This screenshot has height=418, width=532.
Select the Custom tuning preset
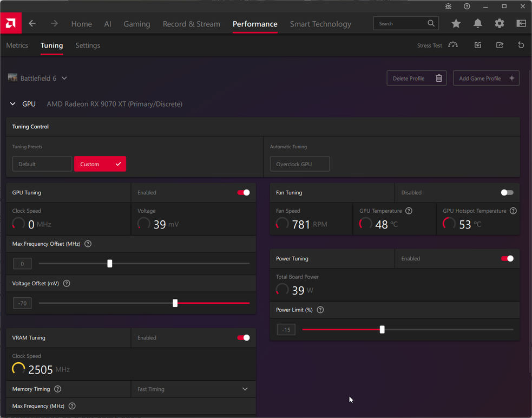(100, 164)
